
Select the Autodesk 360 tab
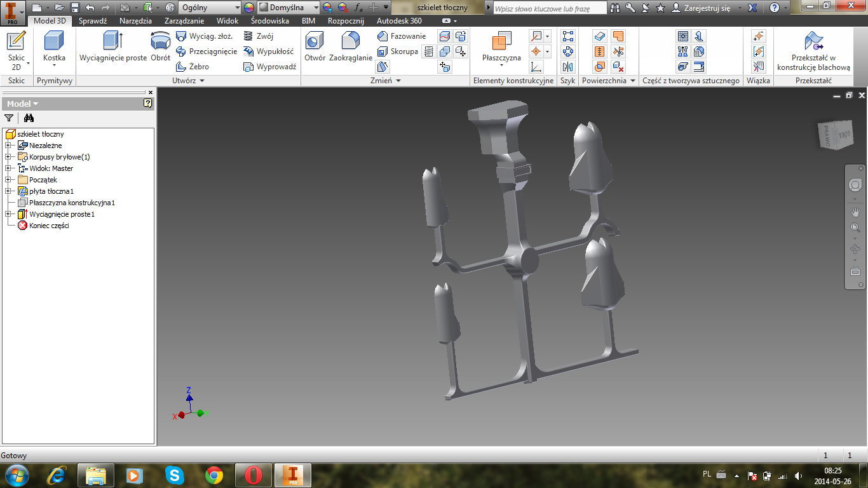pyautogui.click(x=399, y=21)
